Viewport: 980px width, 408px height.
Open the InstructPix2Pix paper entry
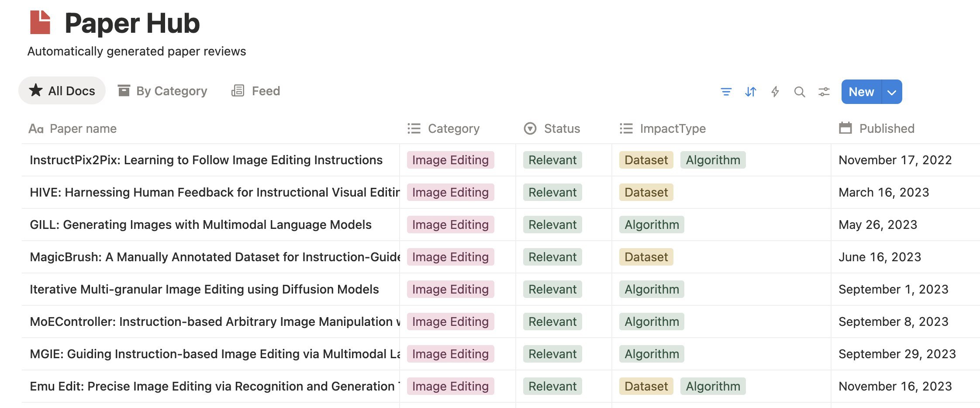206,160
